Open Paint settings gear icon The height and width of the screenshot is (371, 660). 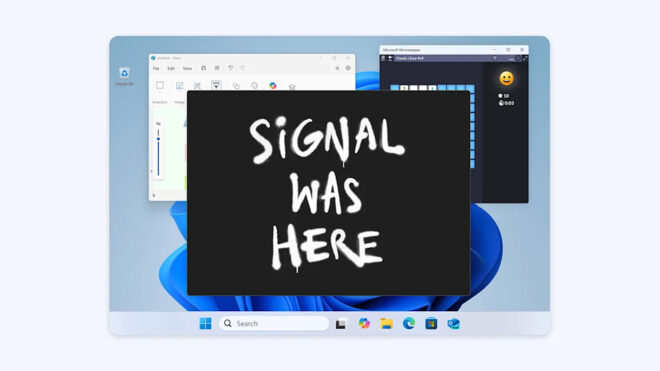tap(348, 68)
